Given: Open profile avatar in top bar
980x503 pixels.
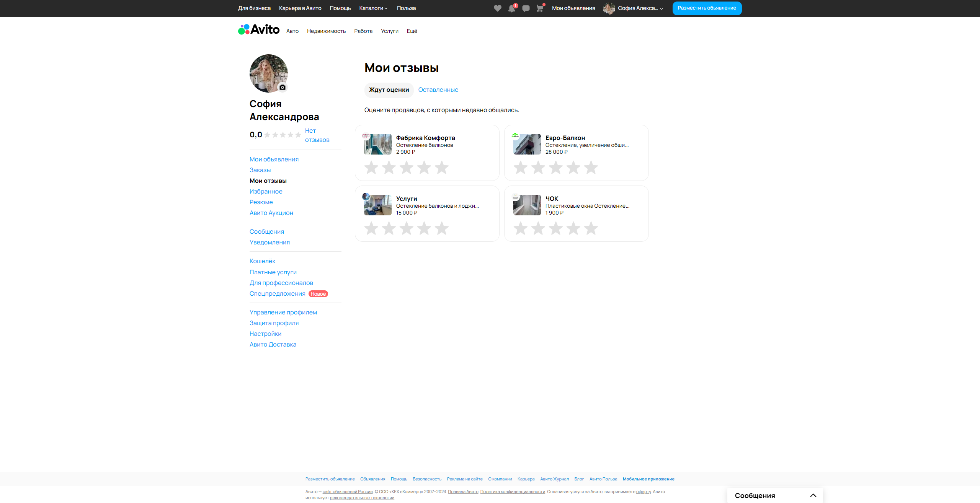Looking at the screenshot, I should pyautogui.click(x=609, y=8).
